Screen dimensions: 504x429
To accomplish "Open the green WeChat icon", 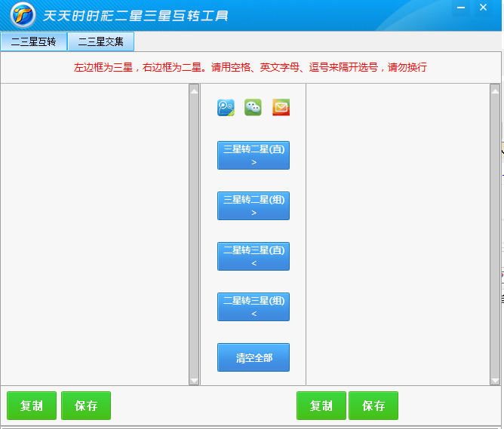I will pos(253,107).
